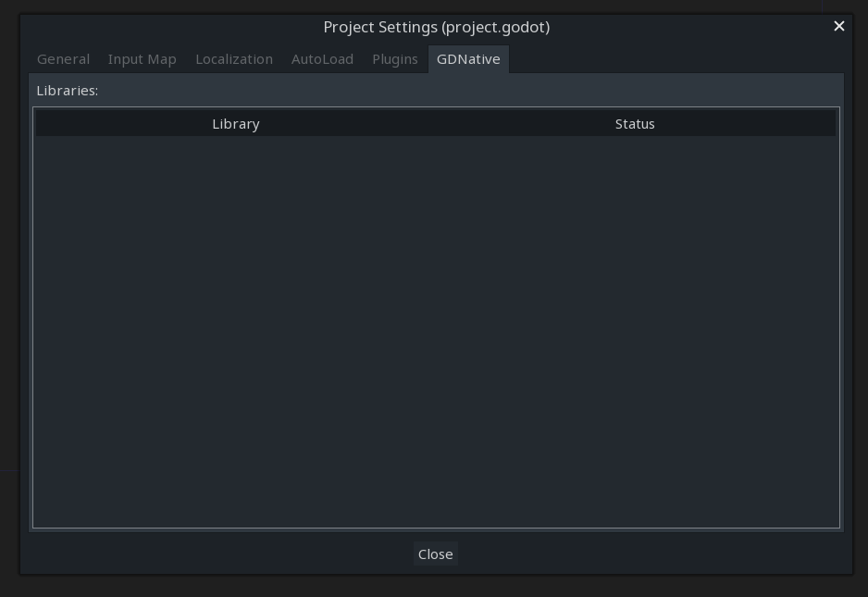
Task: Dismiss the dialog with the X button
Action: pos(838,26)
